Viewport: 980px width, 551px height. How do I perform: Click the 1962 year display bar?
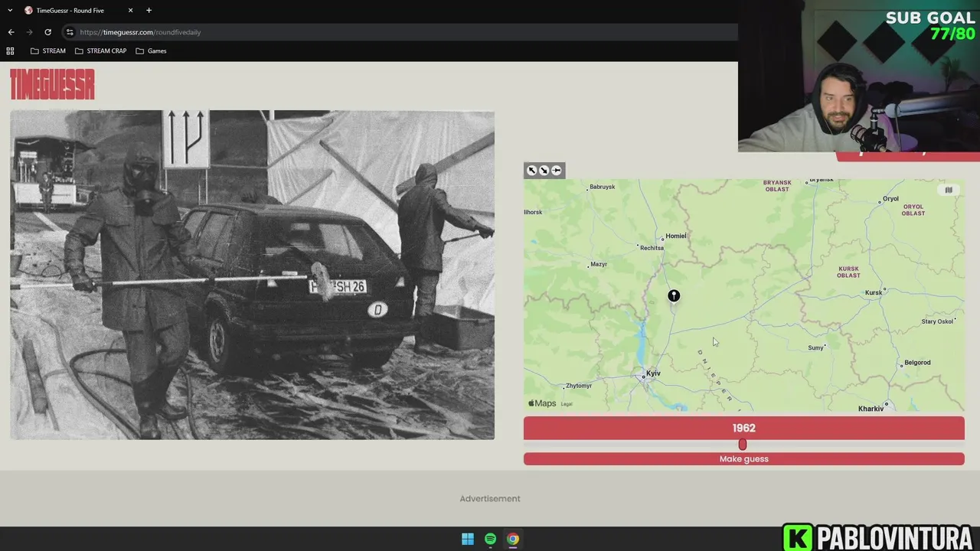click(x=743, y=428)
